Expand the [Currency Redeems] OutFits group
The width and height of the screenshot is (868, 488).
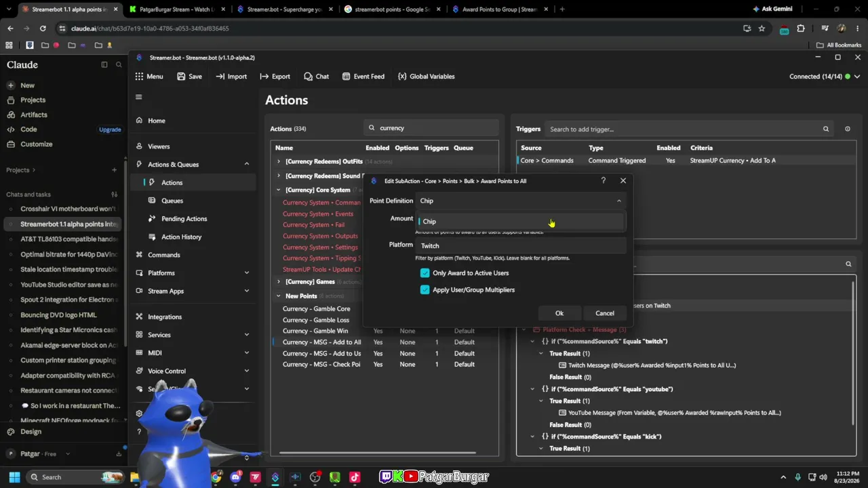(278, 162)
